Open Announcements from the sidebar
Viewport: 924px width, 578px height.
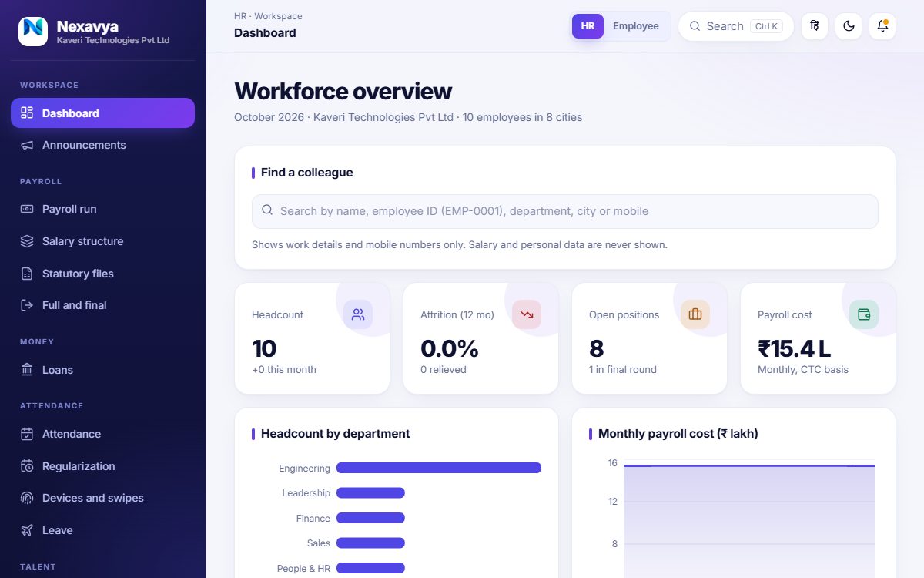tap(102, 145)
